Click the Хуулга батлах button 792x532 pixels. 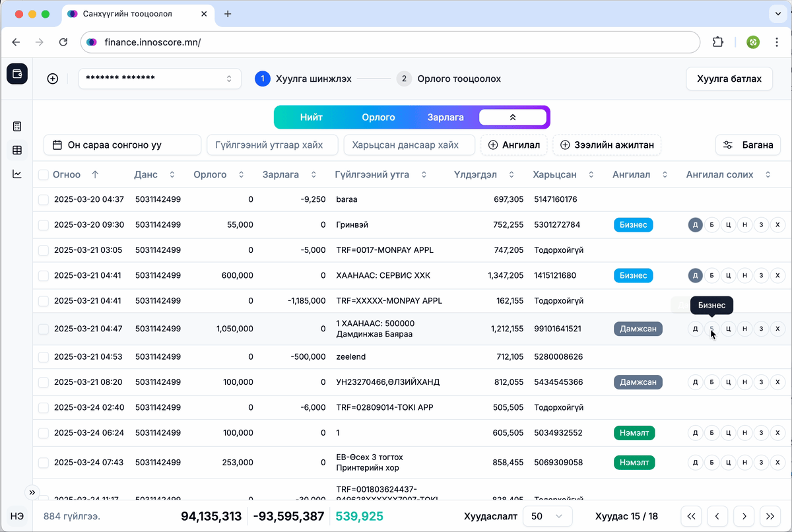[x=729, y=79]
